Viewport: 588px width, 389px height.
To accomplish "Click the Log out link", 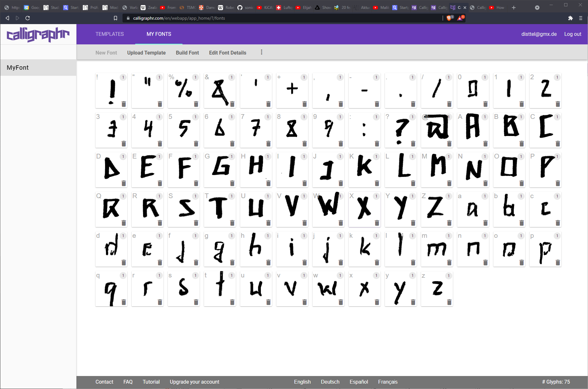I will point(572,34).
